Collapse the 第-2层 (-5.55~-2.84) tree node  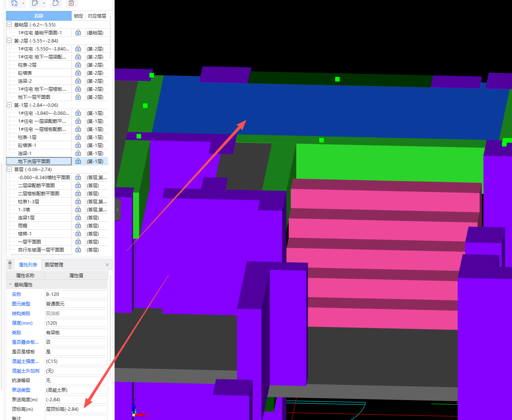point(9,41)
